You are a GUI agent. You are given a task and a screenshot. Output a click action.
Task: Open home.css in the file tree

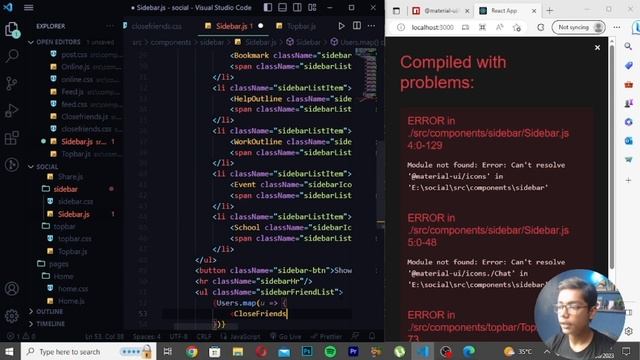click(73, 289)
